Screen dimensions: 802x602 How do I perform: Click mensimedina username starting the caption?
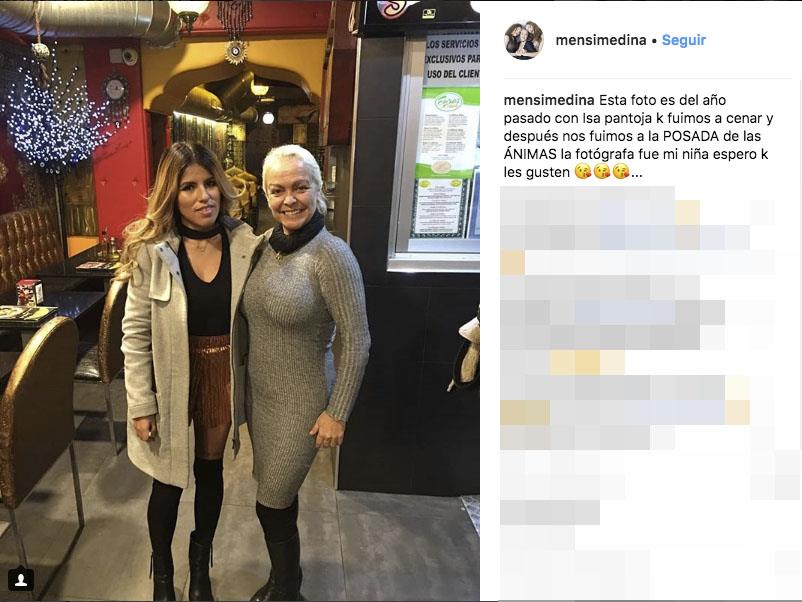[x=549, y=100]
